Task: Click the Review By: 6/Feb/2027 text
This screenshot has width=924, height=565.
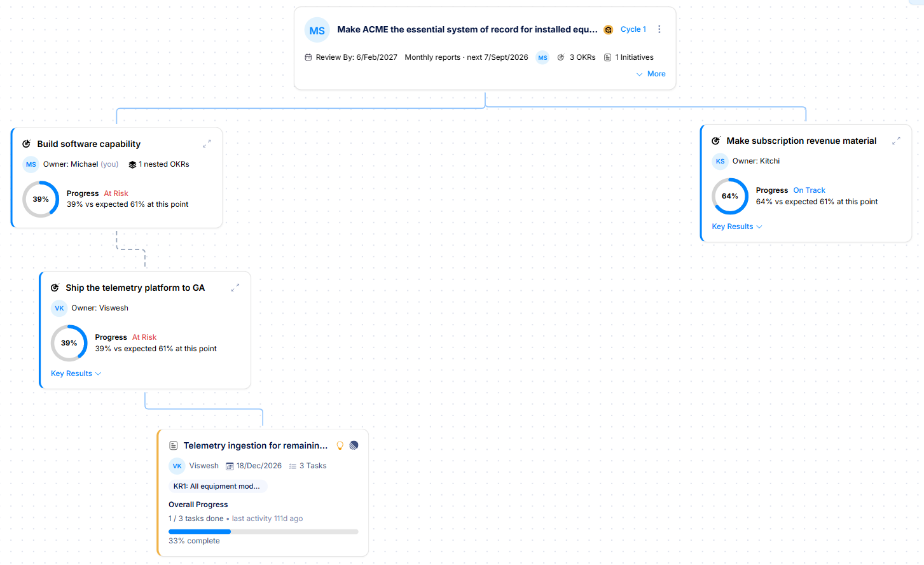Action: (x=357, y=57)
